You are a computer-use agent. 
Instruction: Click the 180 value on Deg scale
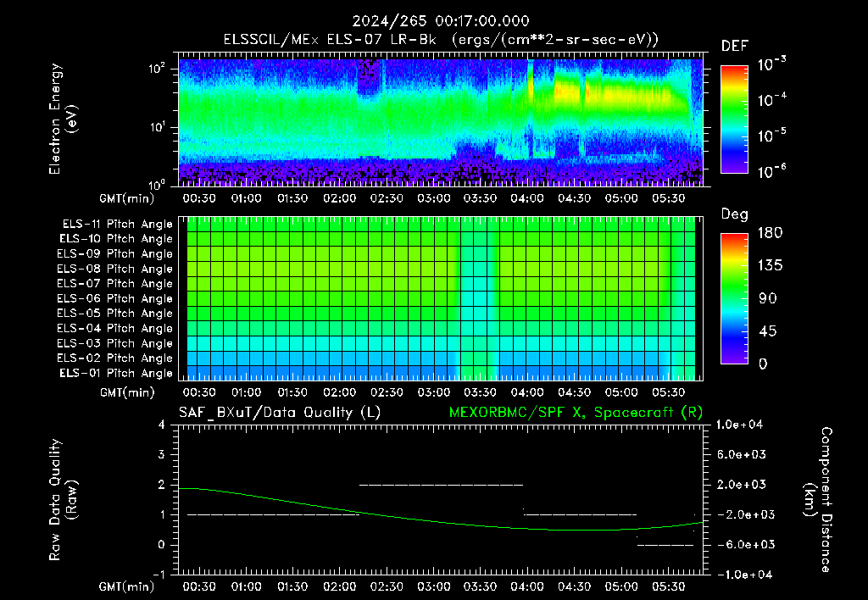pos(770,233)
